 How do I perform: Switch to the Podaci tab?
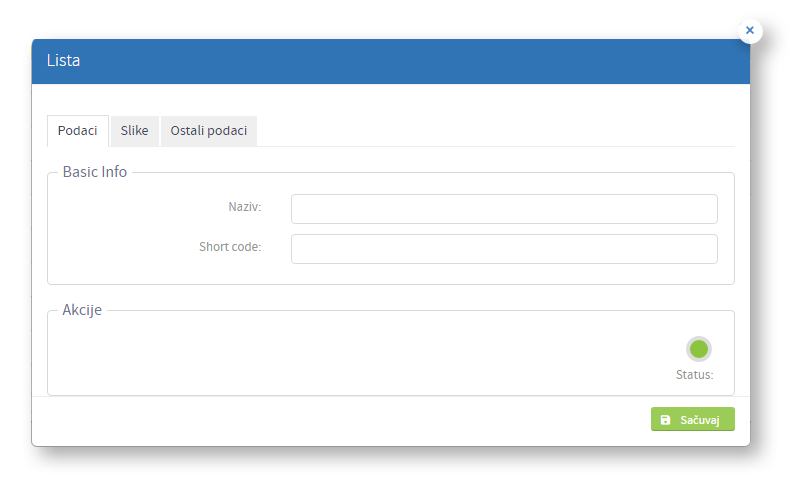point(78,131)
